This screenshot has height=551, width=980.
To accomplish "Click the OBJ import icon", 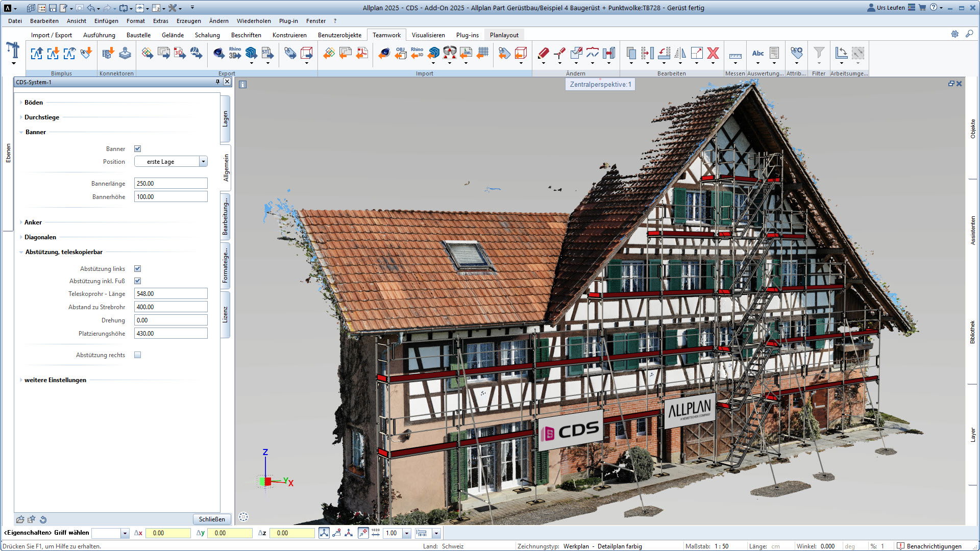I will tap(401, 53).
